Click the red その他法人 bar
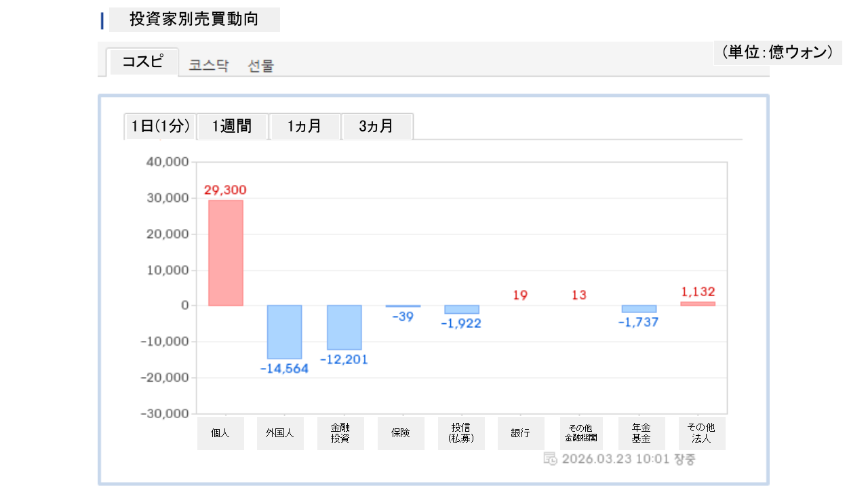 698,304
